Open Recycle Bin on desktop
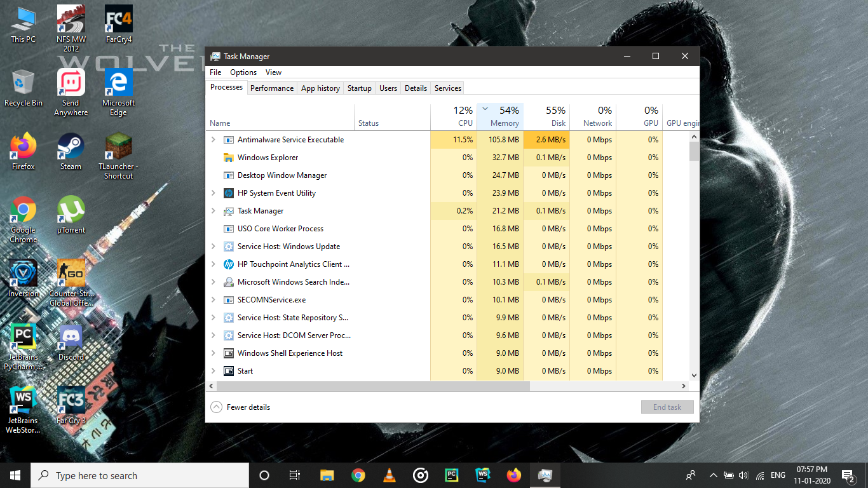Image resolution: width=868 pixels, height=488 pixels. 24,88
